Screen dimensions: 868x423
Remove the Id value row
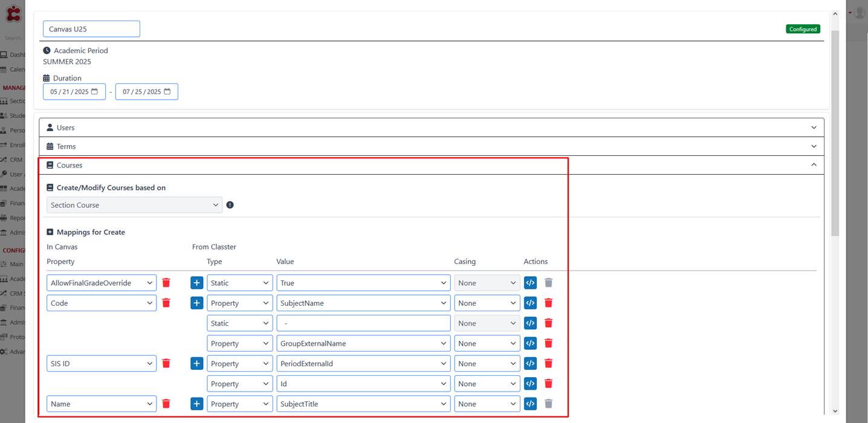tap(549, 383)
